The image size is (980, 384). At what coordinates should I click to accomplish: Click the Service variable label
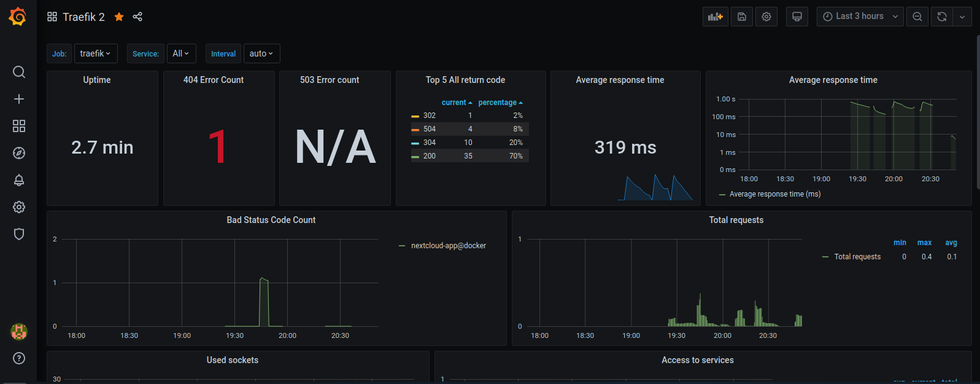pyautogui.click(x=145, y=53)
